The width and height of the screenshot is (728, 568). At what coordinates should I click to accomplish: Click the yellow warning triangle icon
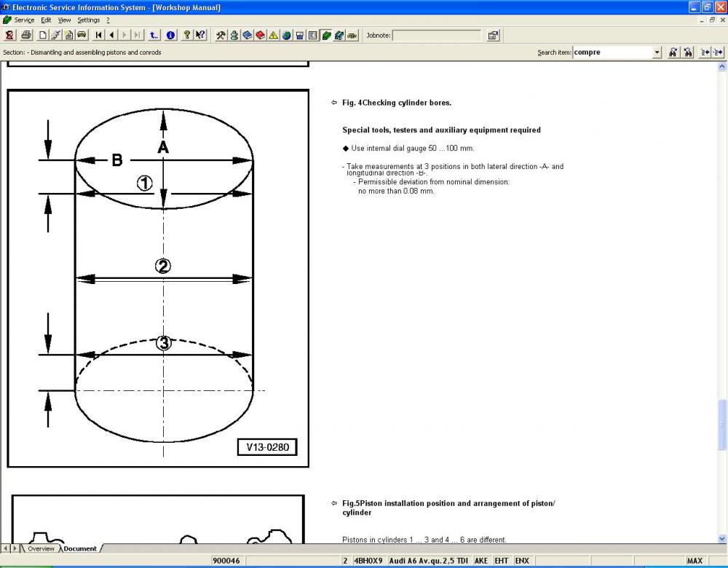point(273,35)
